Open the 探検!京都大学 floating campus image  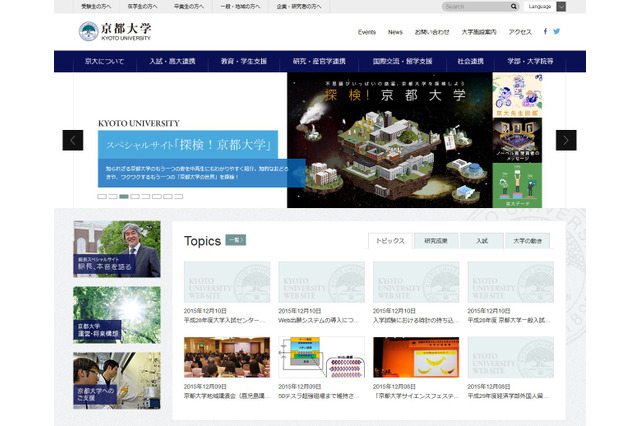point(390,140)
